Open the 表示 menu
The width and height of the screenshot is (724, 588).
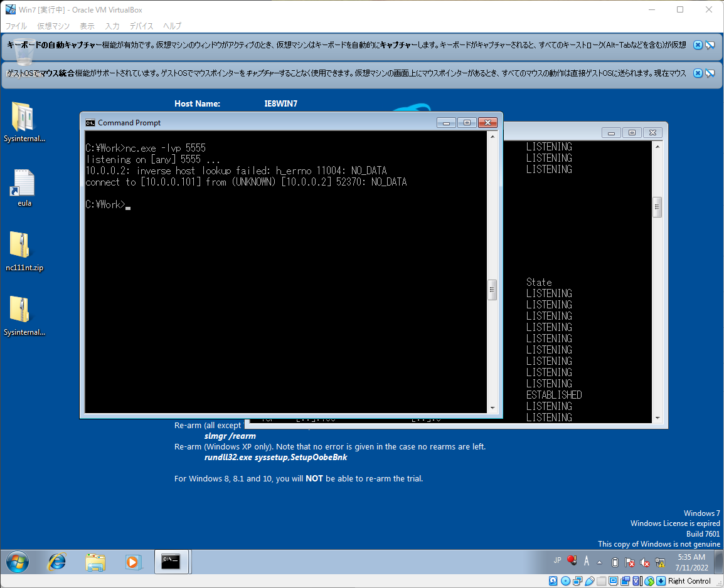[x=87, y=26]
